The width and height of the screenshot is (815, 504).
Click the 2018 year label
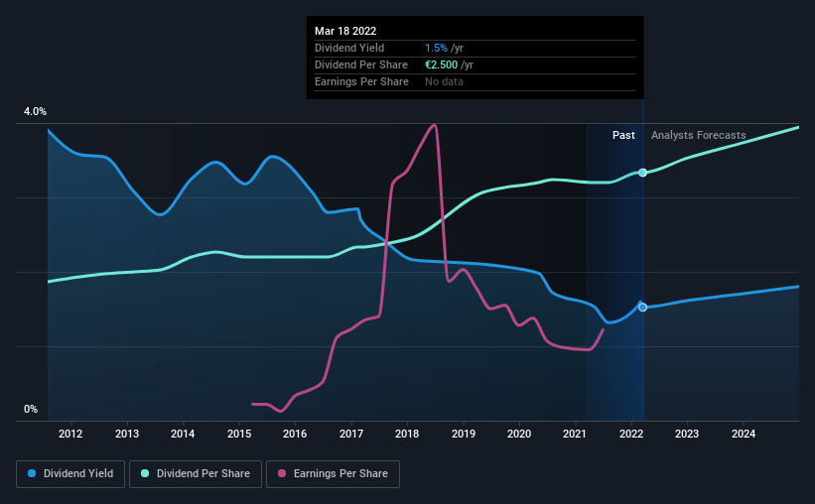[407, 434]
